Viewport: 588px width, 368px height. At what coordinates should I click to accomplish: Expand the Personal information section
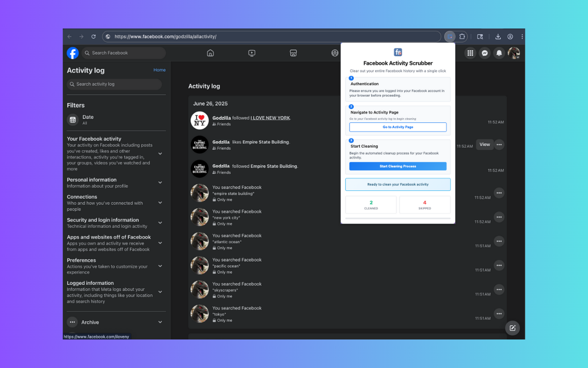[x=160, y=183]
